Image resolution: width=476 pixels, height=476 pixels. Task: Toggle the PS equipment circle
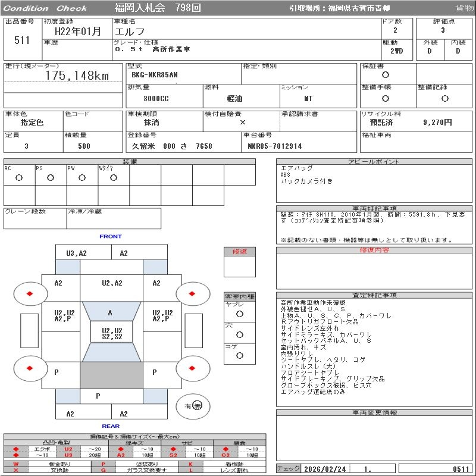point(51,178)
